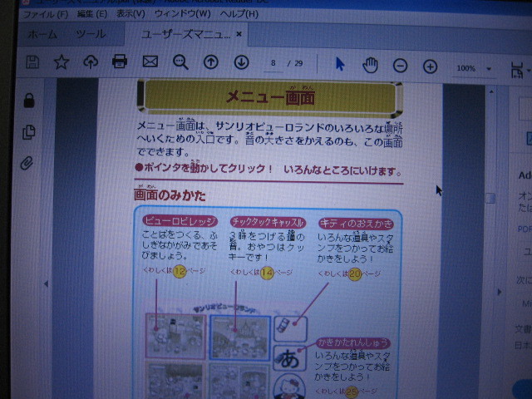
Task: Click the メニュー画面 title banner
Action: 269,97
